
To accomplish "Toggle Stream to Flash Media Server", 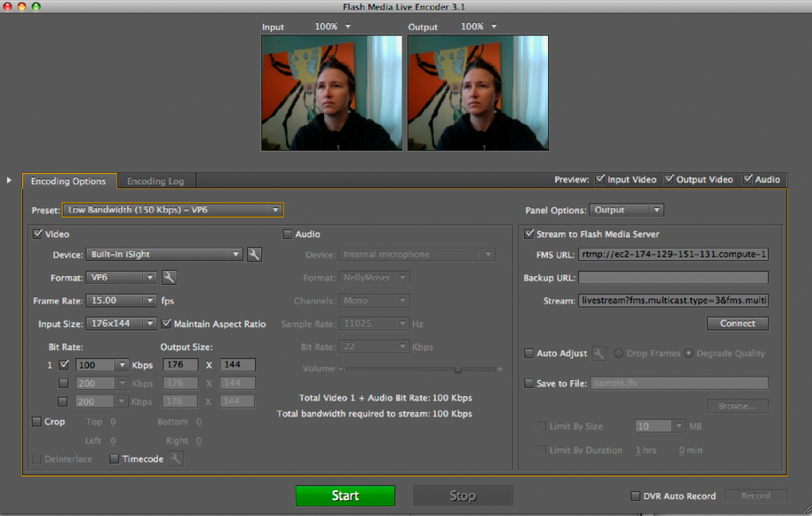I will pos(529,234).
